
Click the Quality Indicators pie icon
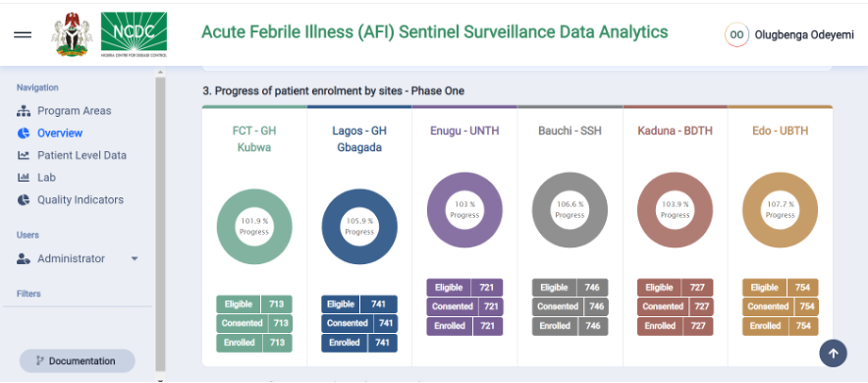(24, 199)
